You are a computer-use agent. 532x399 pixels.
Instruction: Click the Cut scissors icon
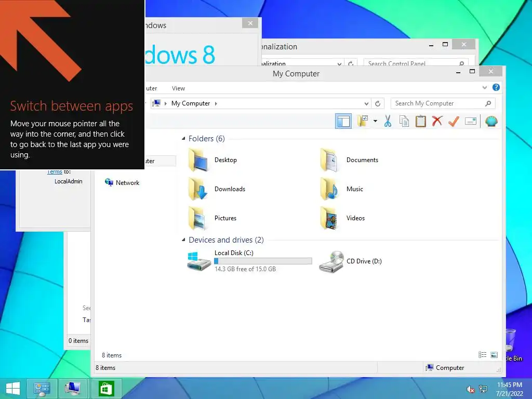tap(388, 121)
